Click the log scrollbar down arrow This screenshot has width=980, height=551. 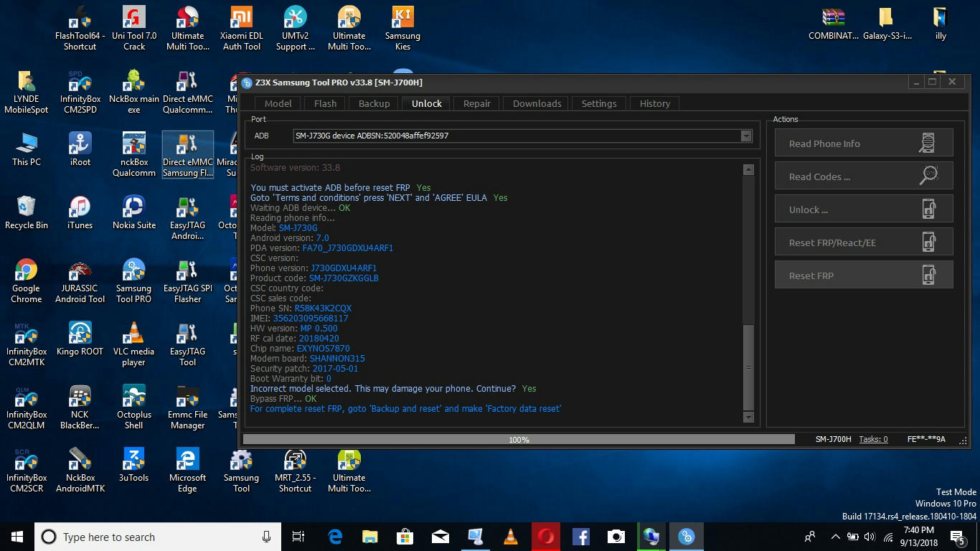(x=748, y=417)
